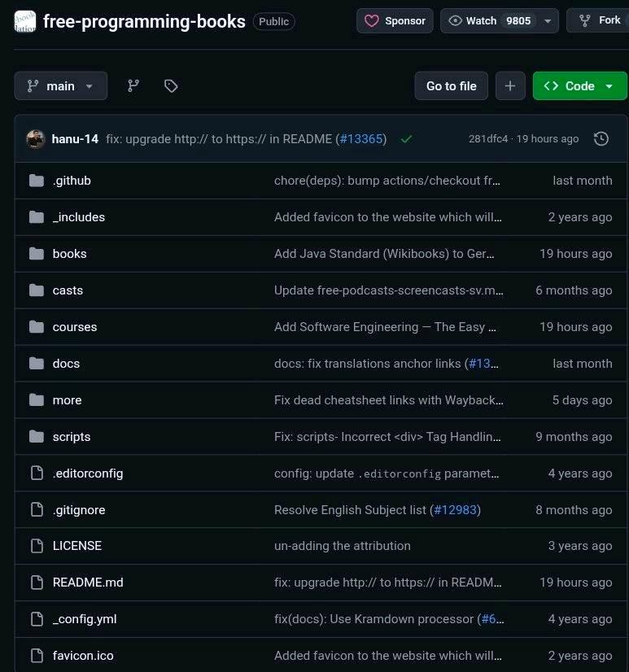Image resolution: width=629 pixels, height=672 pixels.
Task: Open the main branch dropdown
Action: click(60, 86)
